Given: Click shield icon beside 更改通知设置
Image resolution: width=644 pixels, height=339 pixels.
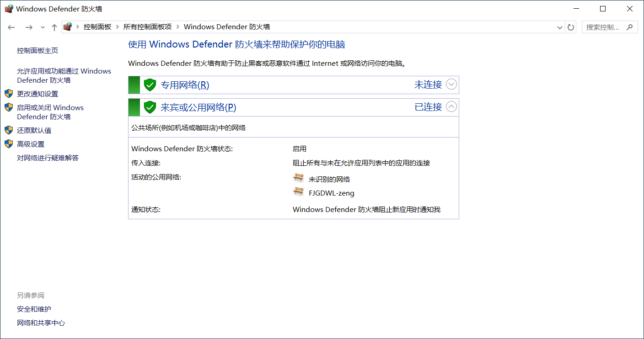Looking at the screenshot, I should pos(9,94).
